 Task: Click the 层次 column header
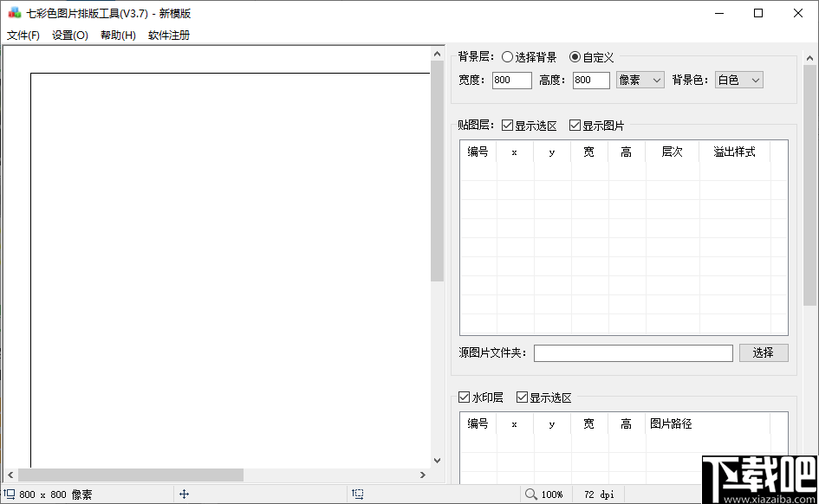click(x=672, y=152)
